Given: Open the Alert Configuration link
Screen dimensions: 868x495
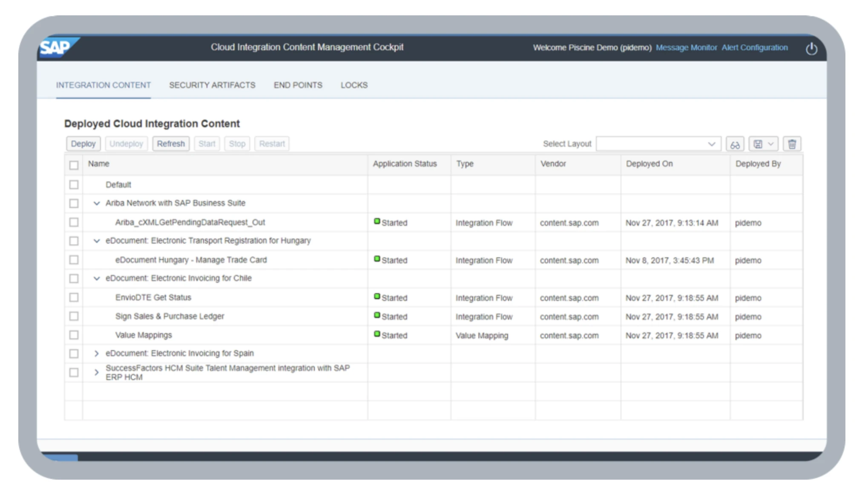Looking at the screenshot, I should point(754,48).
